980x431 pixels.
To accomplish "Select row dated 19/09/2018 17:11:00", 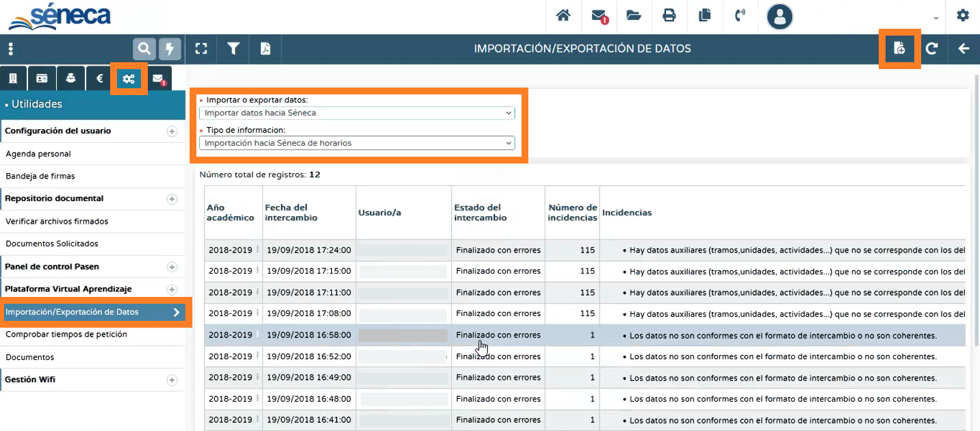I will click(x=585, y=293).
